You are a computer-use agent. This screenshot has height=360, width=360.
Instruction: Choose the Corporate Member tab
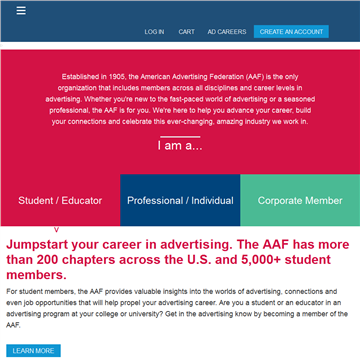300,200
